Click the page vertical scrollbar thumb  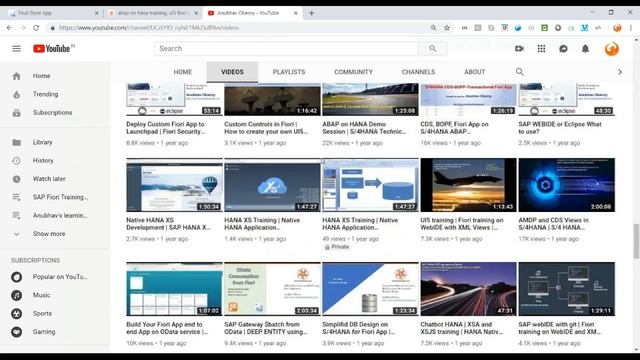636,241
